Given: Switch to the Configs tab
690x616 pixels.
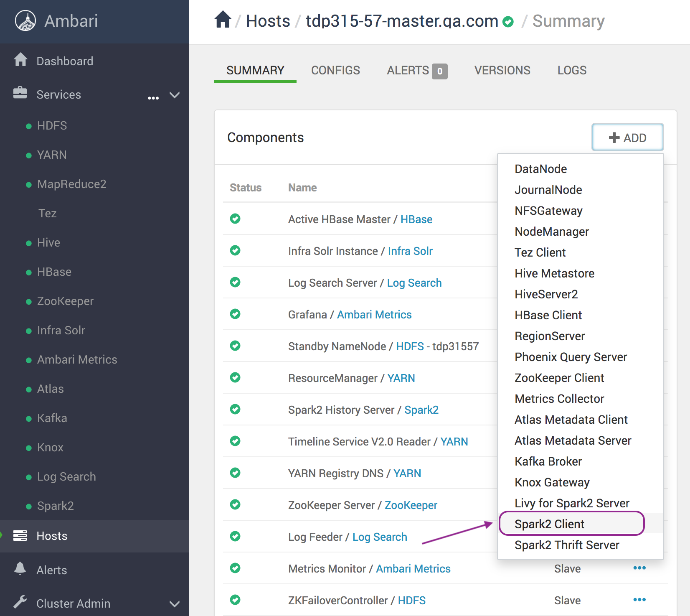Looking at the screenshot, I should [x=335, y=70].
